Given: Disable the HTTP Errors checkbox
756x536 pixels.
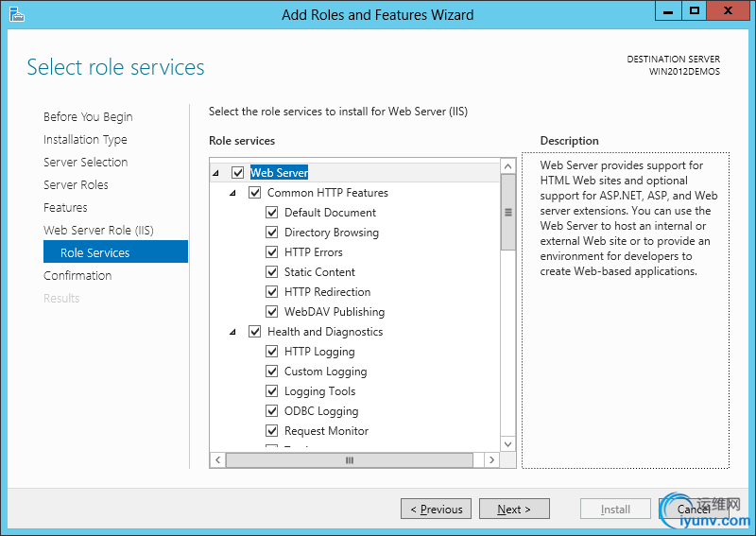Looking at the screenshot, I should [272, 251].
